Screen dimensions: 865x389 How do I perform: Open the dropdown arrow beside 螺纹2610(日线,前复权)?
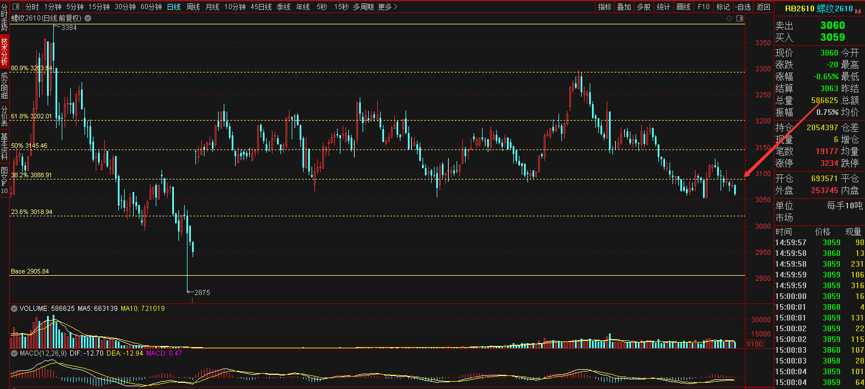88,18
